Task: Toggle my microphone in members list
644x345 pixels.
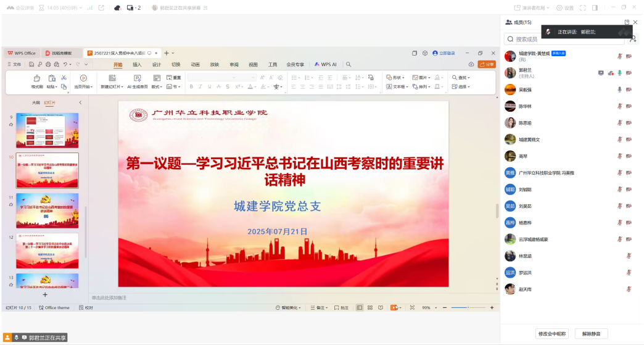Action: tap(619, 56)
